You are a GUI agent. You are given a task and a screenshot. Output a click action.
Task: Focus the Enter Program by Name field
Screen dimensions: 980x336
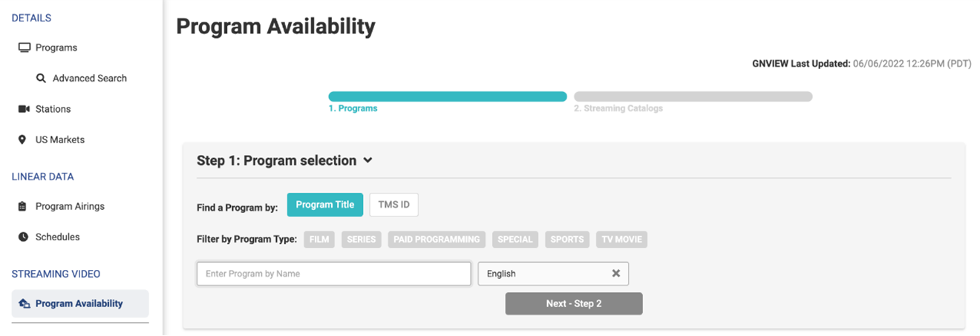click(x=333, y=274)
